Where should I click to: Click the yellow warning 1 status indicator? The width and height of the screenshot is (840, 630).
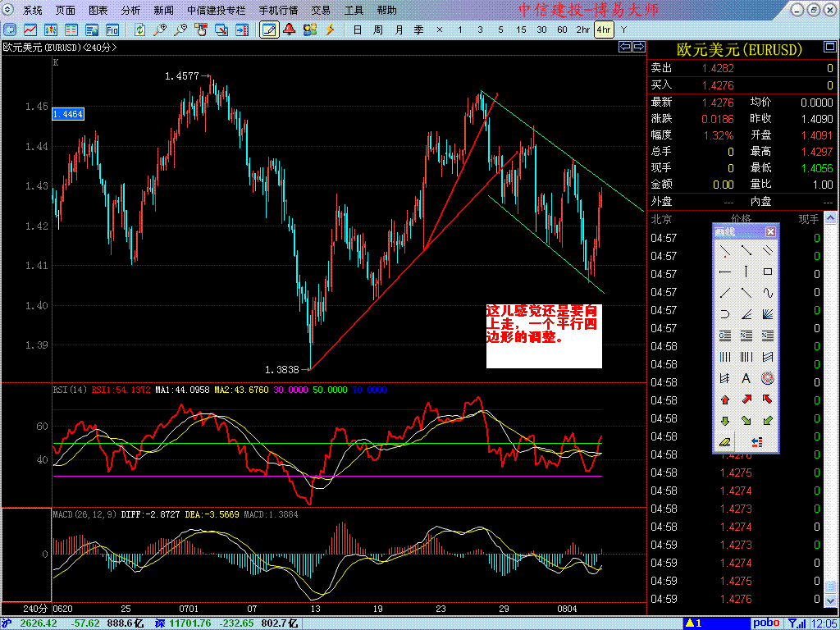point(694,623)
